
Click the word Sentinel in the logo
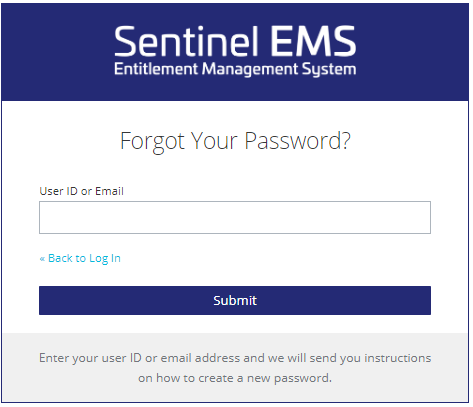pyautogui.click(x=187, y=41)
